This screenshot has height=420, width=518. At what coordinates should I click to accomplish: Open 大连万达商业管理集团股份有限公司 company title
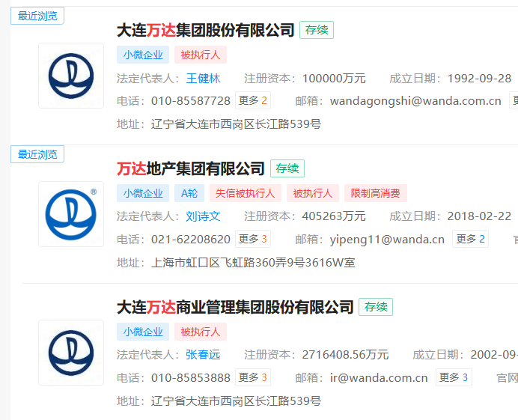[x=235, y=308]
